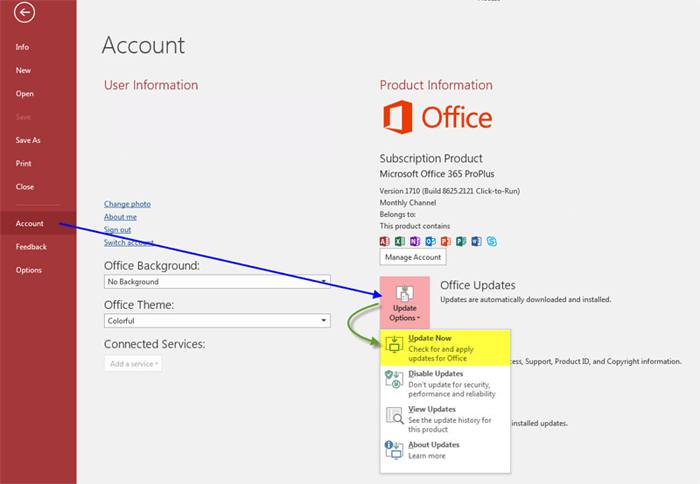This screenshot has width=700, height=484.
Task: Open the Update Options dropdown button
Action: tap(405, 302)
